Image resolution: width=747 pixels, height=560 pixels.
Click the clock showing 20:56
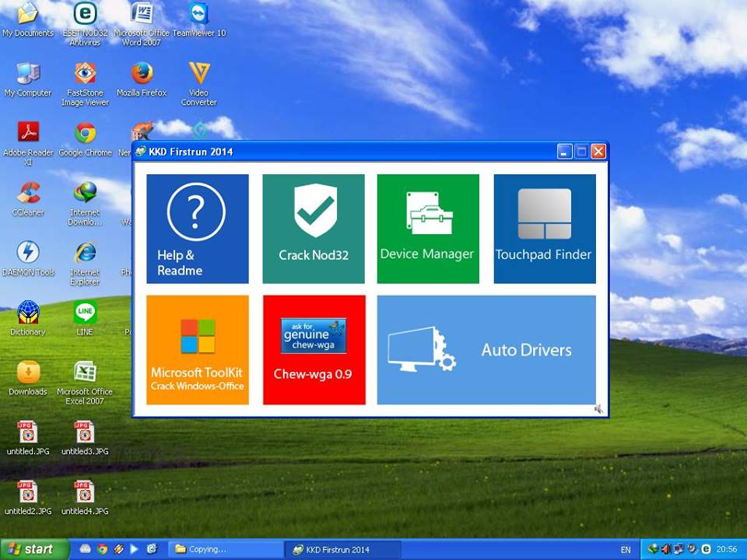(x=727, y=550)
